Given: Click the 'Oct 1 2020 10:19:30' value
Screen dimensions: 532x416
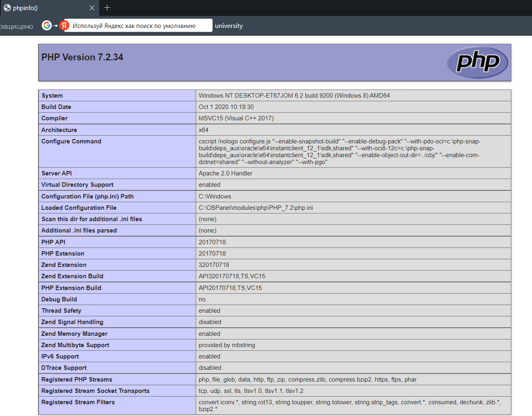Looking at the screenshot, I should point(226,107).
